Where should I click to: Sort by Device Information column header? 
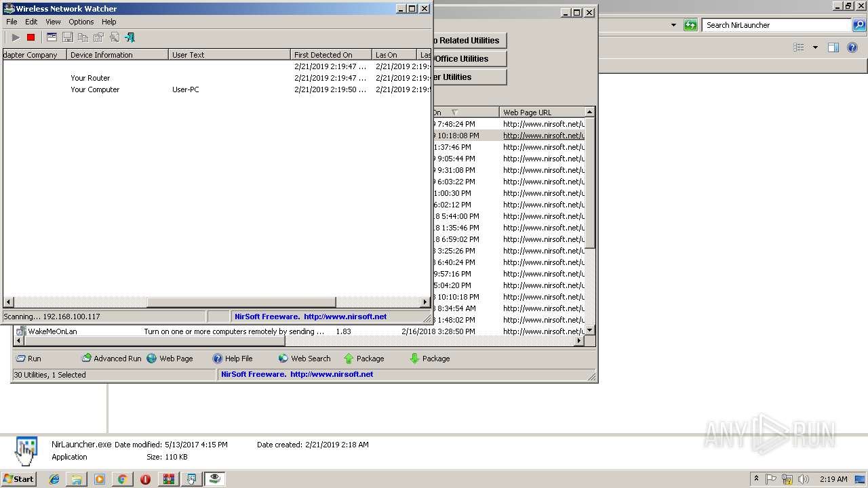pos(117,55)
